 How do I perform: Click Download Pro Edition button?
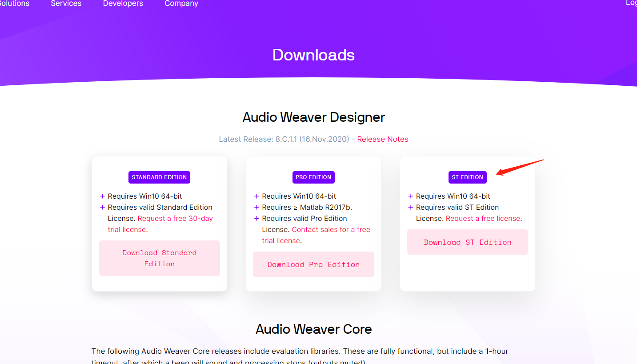[x=313, y=264]
